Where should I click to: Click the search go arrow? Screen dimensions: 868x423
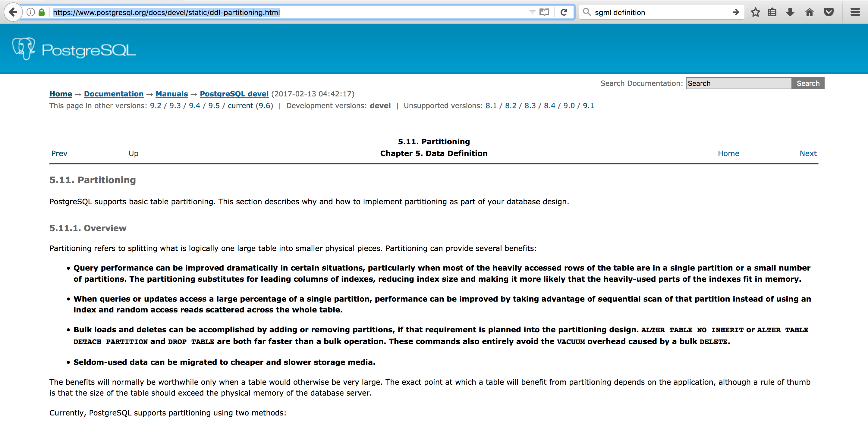(736, 12)
